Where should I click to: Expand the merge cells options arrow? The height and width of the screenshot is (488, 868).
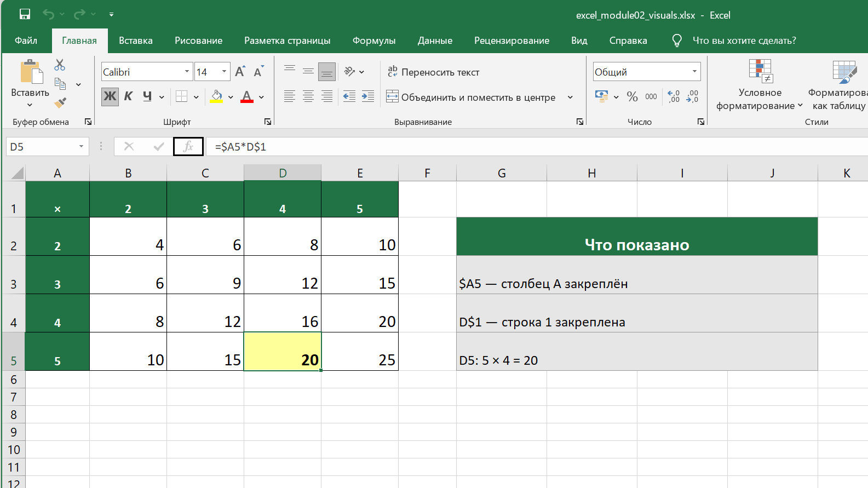[570, 97]
